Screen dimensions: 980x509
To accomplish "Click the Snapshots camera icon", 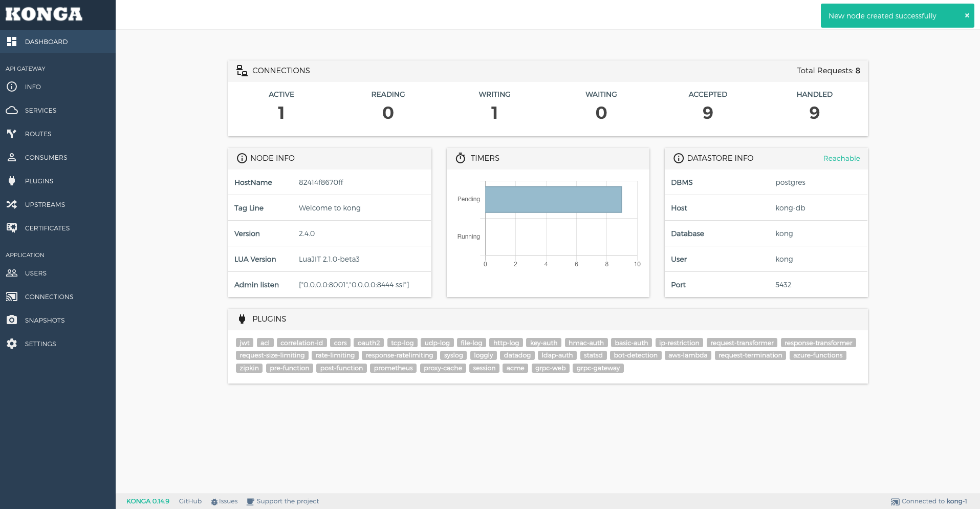I will [12, 320].
